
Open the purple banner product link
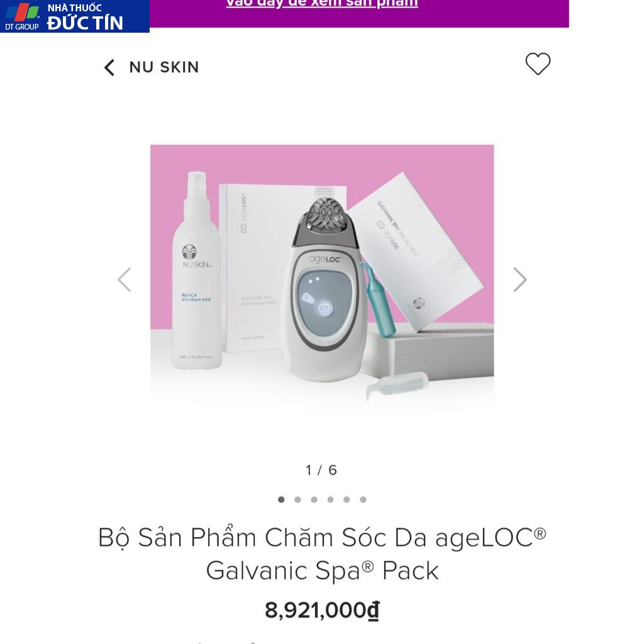coord(322,4)
